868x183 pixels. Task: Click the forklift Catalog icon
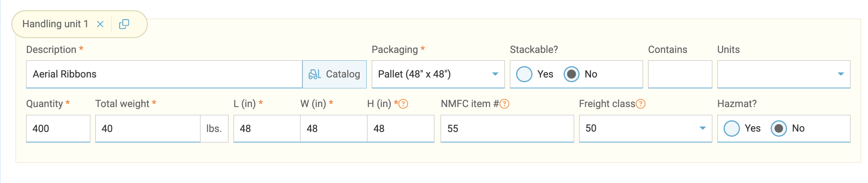(x=315, y=74)
